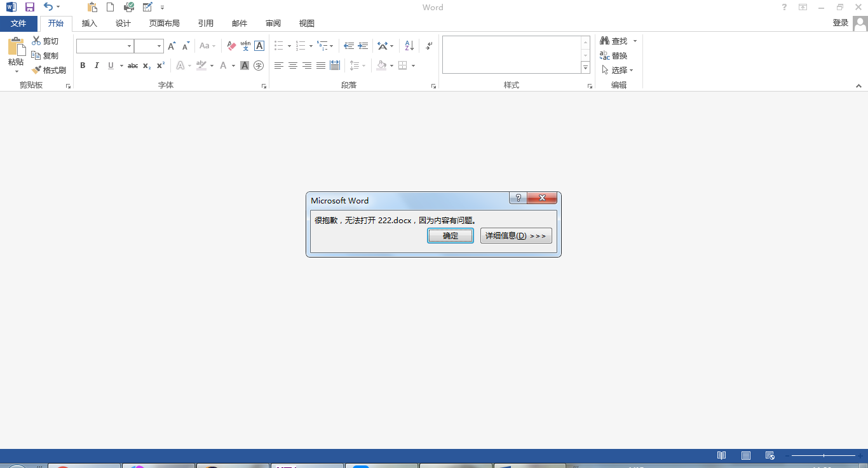Click Find (查找) binoculars button
This screenshot has height=468, width=868.
pos(614,41)
